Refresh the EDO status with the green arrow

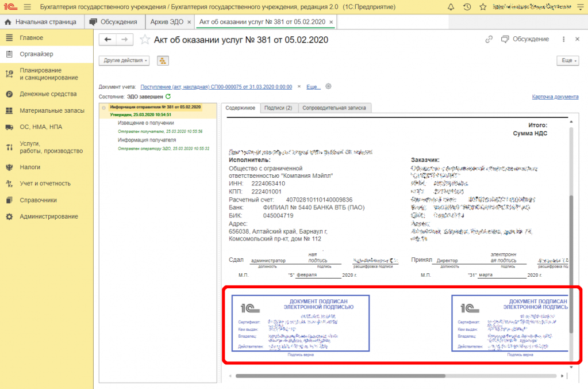pos(168,97)
